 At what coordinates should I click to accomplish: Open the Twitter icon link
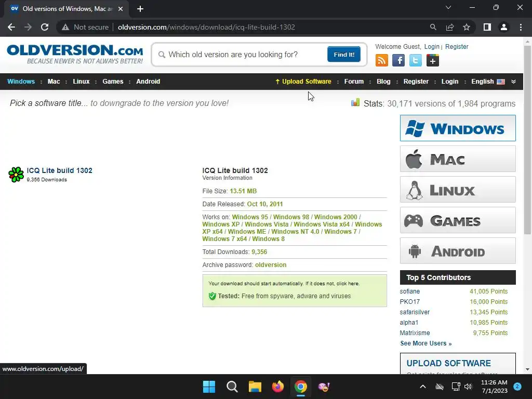click(x=415, y=60)
